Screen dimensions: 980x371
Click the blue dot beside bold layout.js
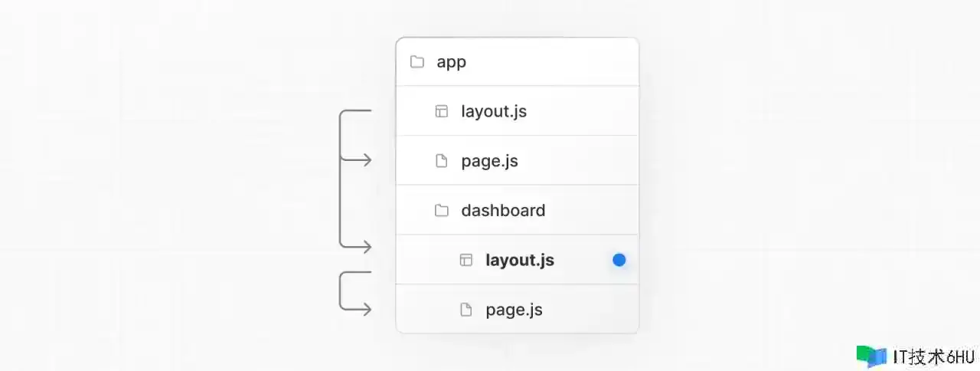pos(619,260)
